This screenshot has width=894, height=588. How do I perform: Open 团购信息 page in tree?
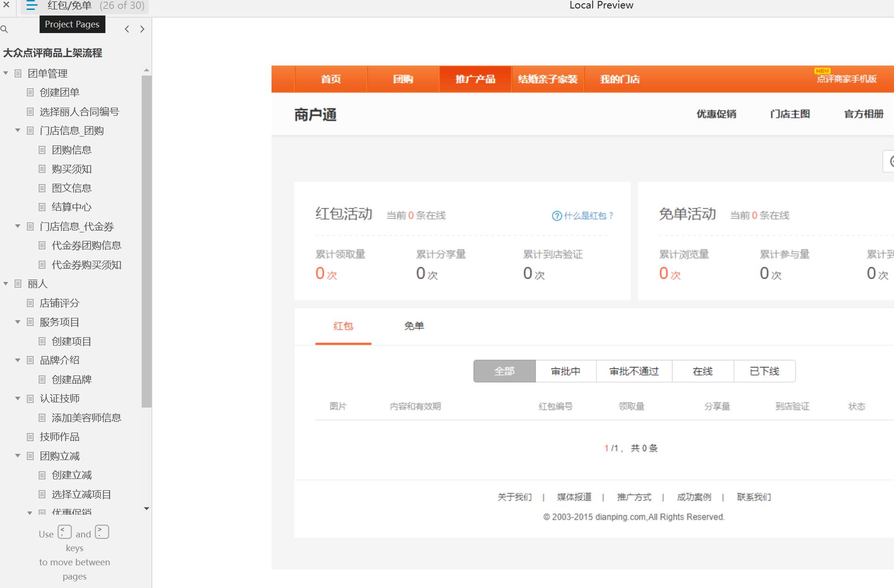point(72,150)
